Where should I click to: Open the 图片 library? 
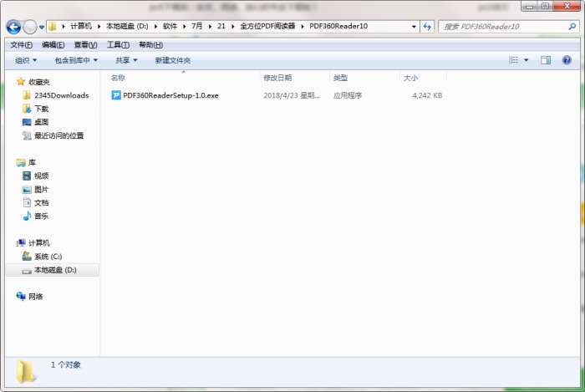42,190
